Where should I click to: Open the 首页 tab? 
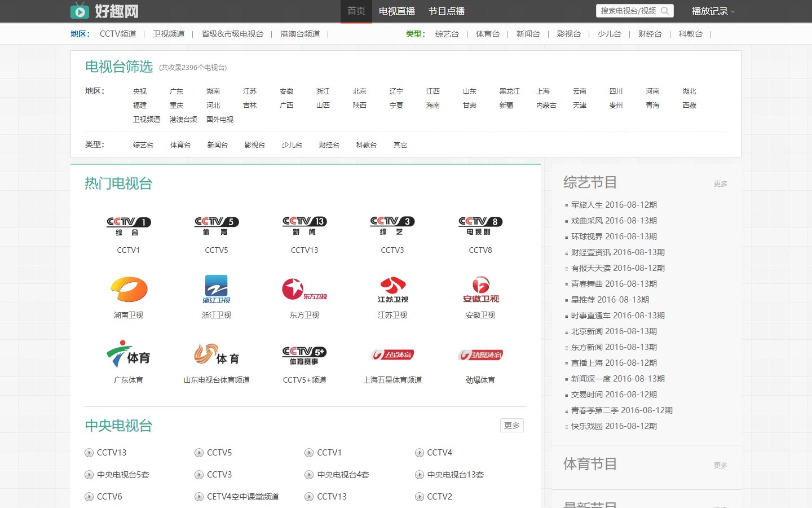(x=356, y=11)
